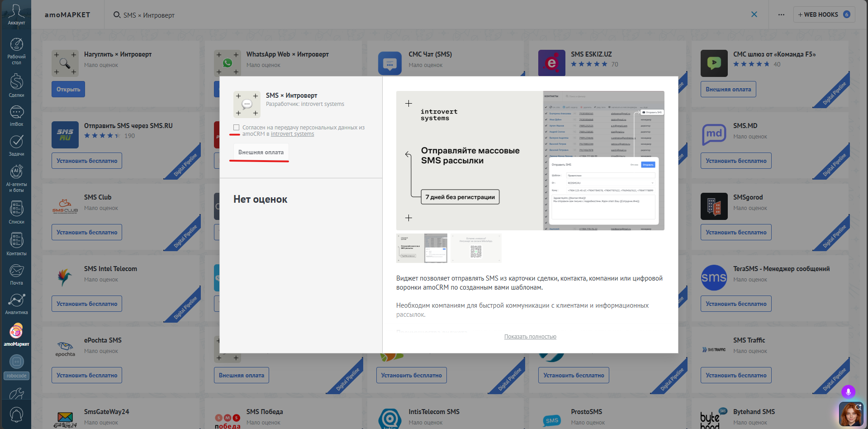868x429 pixels.
Task: Install SMS Intel Telecom for free
Action: click(87, 304)
